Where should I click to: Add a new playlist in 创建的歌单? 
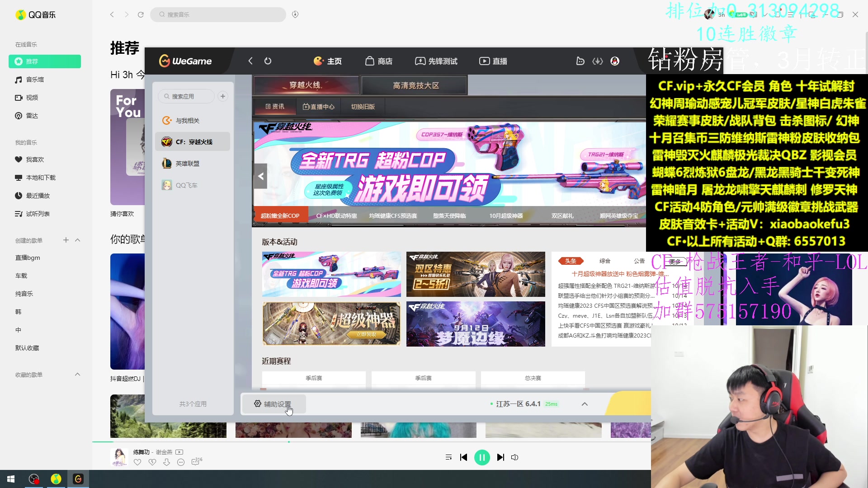pyautogui.click(x=66, y=240)
